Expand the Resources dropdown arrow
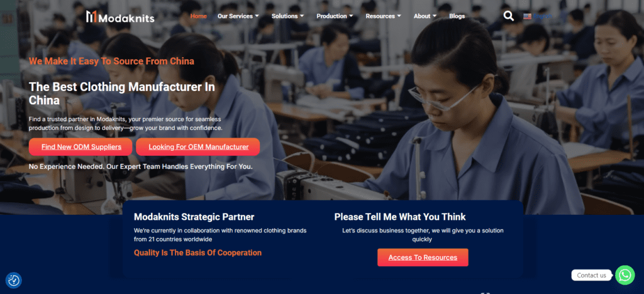Screen dimensions: 644x294 coord(399,16)
